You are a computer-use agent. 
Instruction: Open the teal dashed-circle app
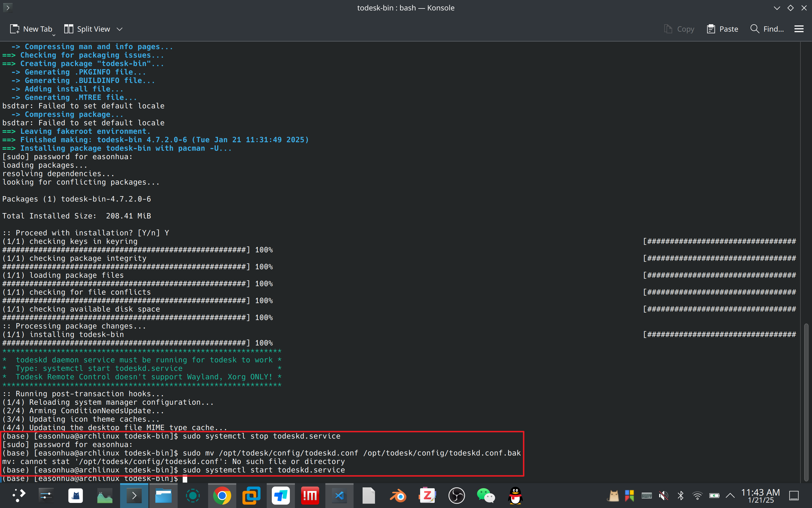tap(193, 496)
